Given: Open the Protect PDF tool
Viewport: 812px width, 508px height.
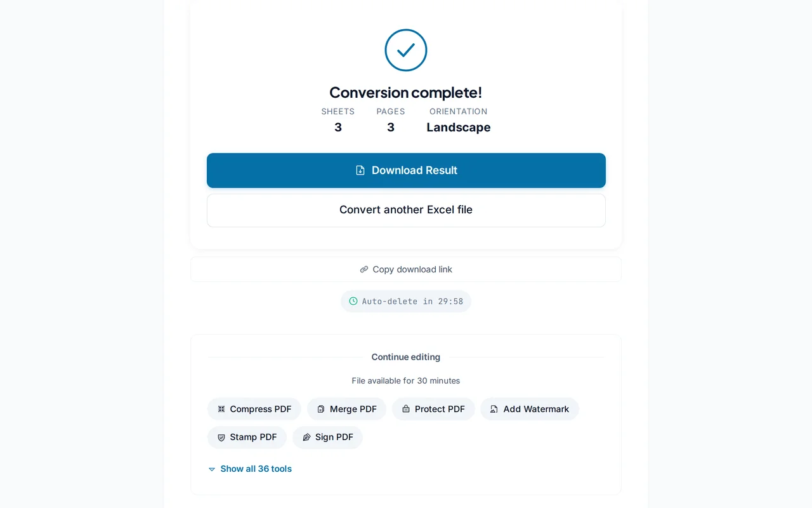Looking at the screenshot, I should point(433,409).
